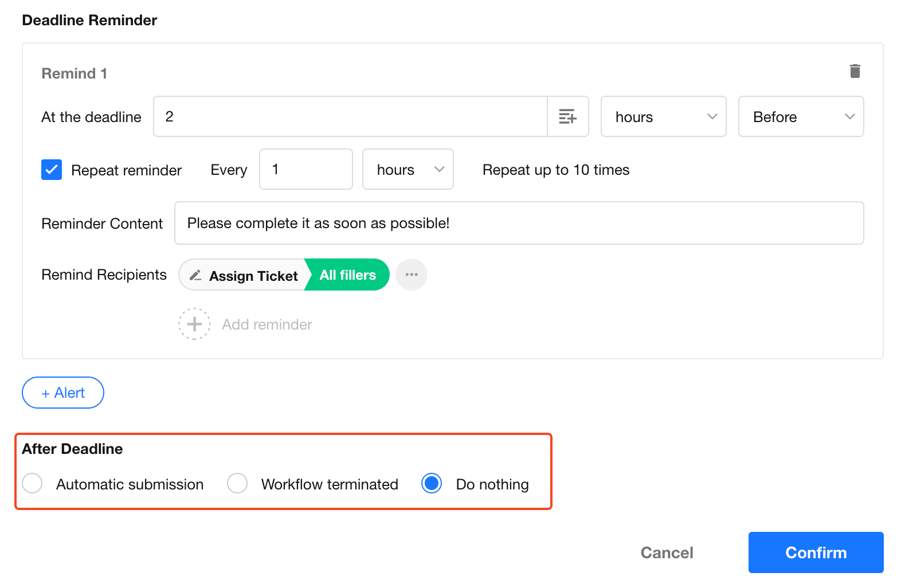Add another alert with + Alert button
Image resolution: width=901 pixels, height=588 pixels.
[63, 393]
